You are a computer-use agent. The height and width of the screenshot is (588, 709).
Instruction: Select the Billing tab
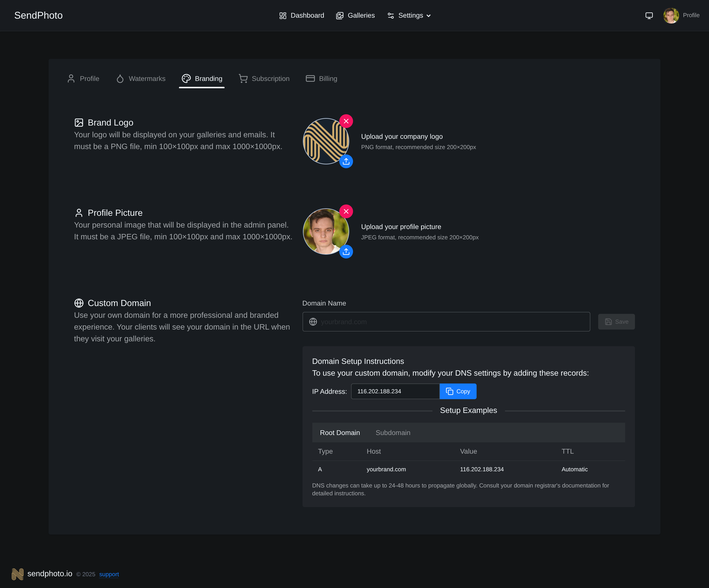(321, 79)
